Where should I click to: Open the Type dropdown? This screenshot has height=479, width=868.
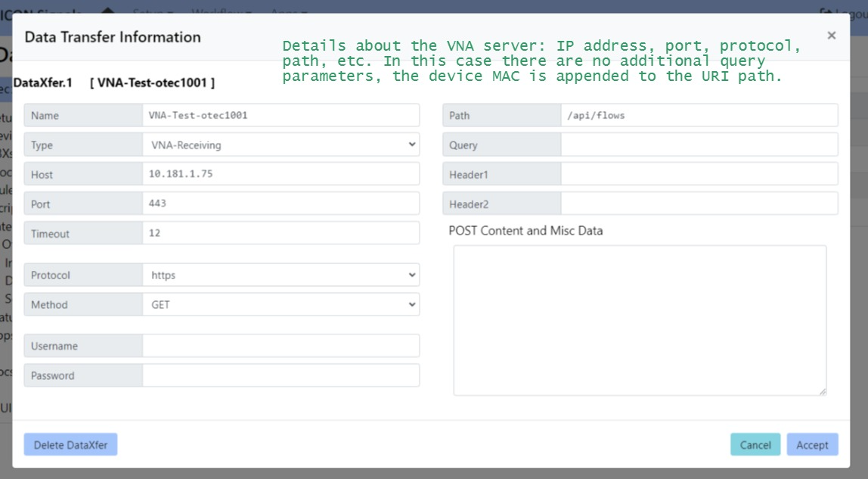281,145
